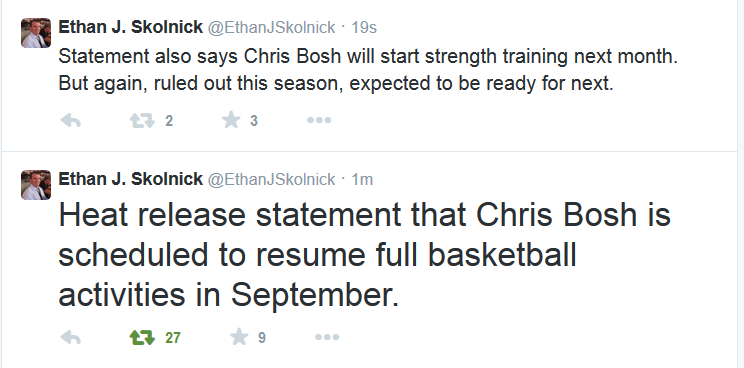The image size is (744, 368).
Task: Favorite the tweet with 9 stars
Action: (239, 337)
